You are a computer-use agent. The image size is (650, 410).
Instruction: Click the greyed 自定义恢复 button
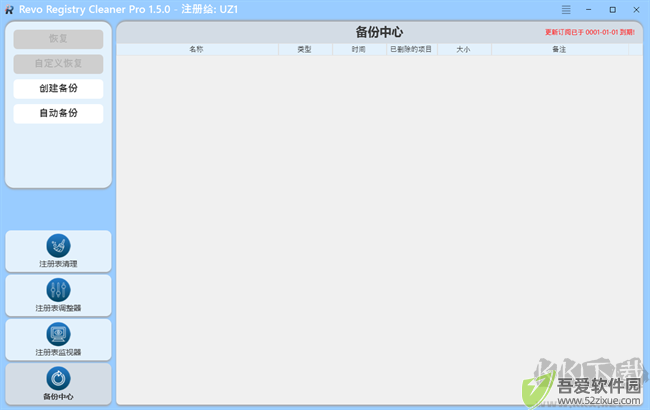point(58,64)
